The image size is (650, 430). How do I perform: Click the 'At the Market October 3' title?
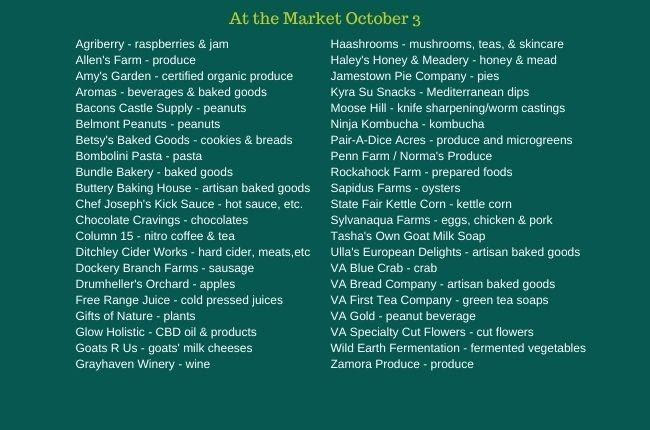(x=325, y=19)
